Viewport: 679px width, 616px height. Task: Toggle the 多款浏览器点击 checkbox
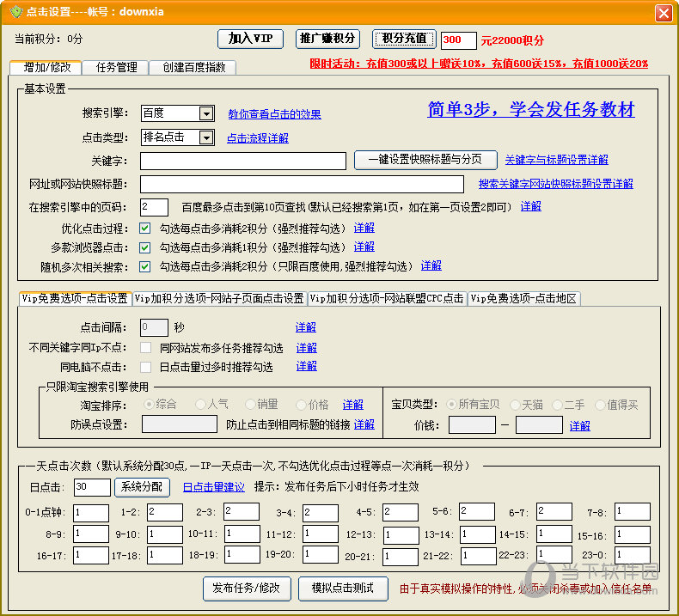click(145, 247)
